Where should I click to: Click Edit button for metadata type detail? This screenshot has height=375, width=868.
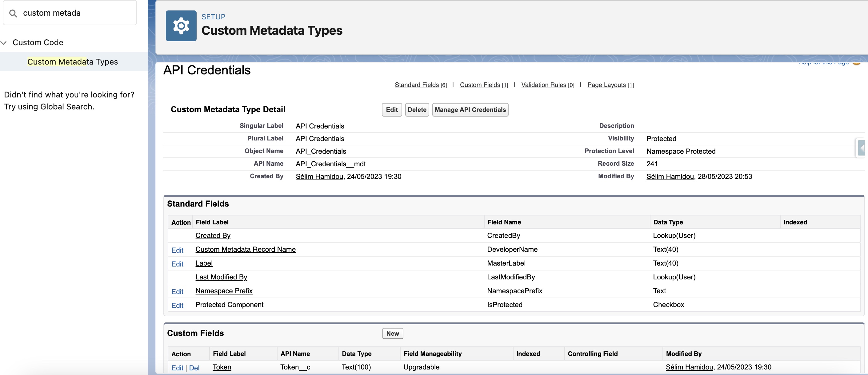(392, 110)
